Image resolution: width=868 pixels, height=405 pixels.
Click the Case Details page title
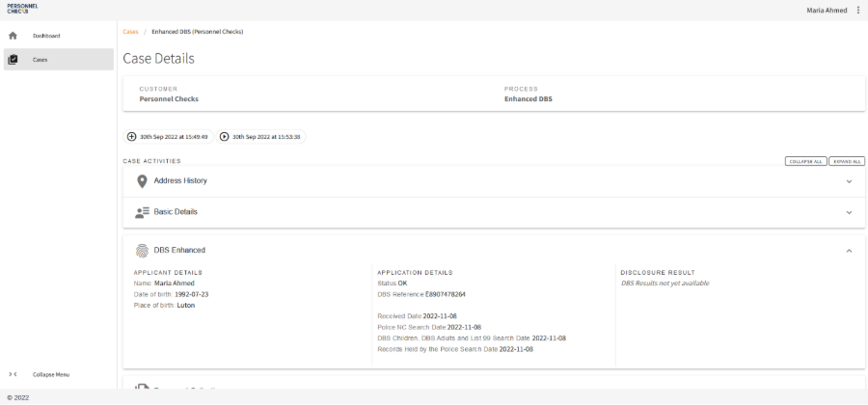tap(159, 59)
